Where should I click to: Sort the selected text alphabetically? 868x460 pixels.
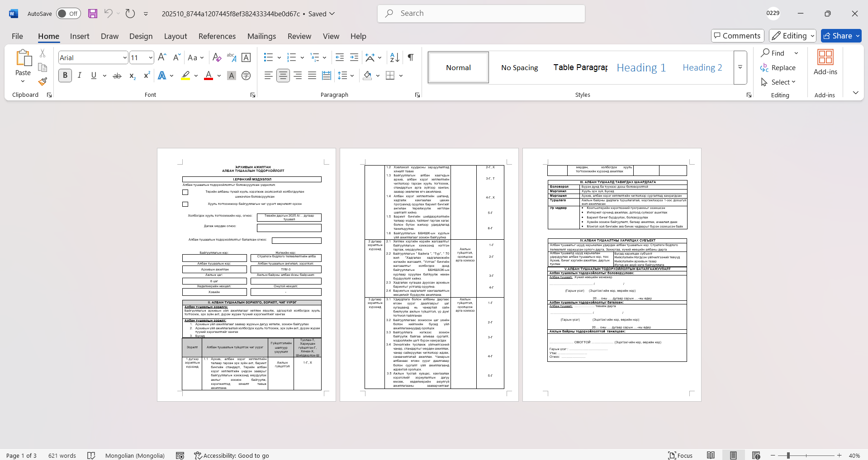pos(394,57)
